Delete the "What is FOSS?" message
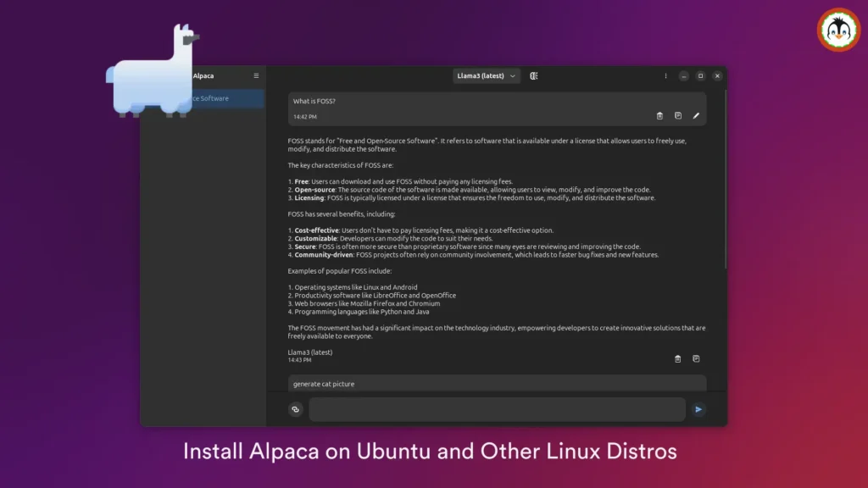This screenshot has height=488, width=868. [x=659, y=115]
